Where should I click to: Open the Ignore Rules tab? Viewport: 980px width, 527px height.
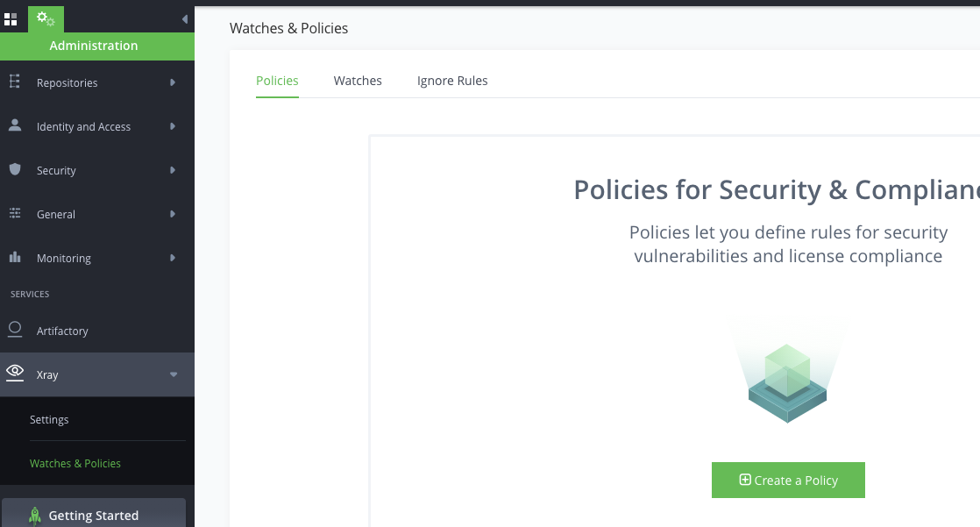coord(452,80)
